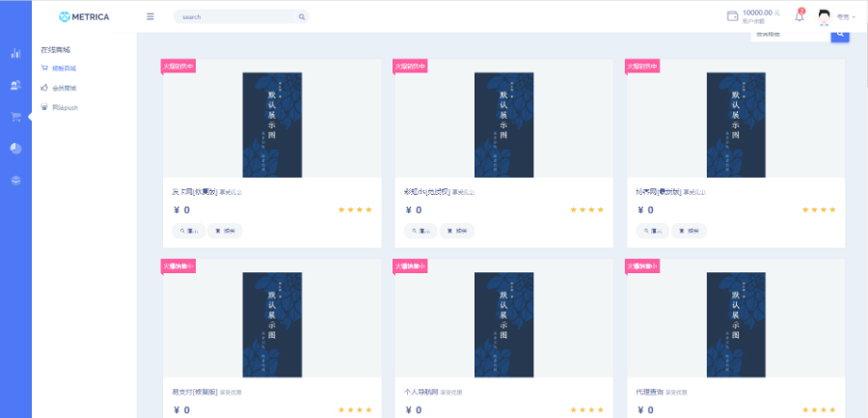Click the 彩虹ds[免授权] title

coord(427,192)
